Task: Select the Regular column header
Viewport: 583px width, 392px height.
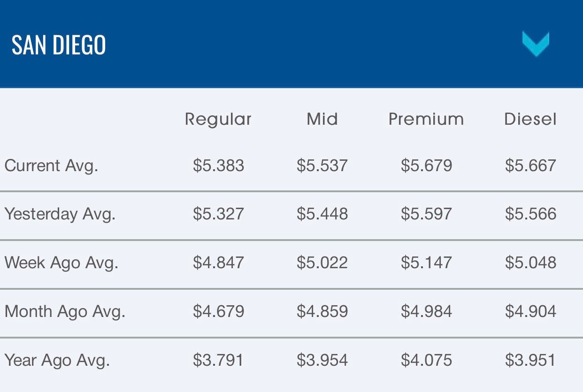Action: tap(218, 119)
